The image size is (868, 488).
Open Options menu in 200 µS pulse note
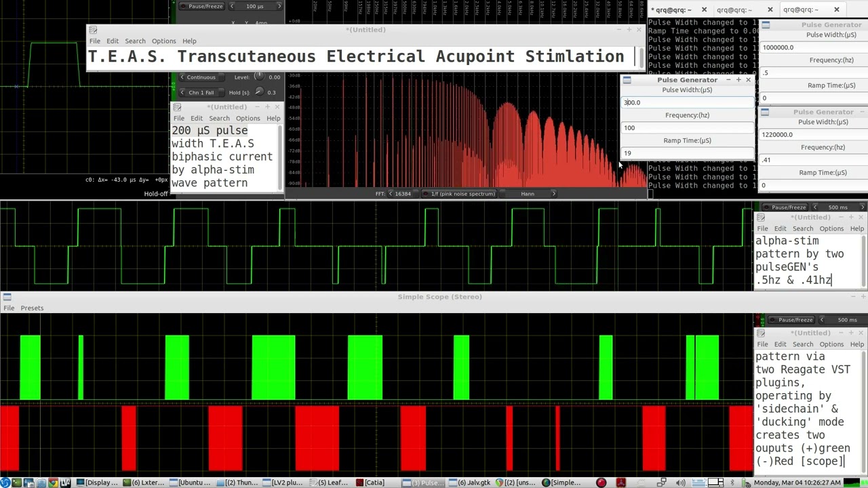tap(248, 119)
